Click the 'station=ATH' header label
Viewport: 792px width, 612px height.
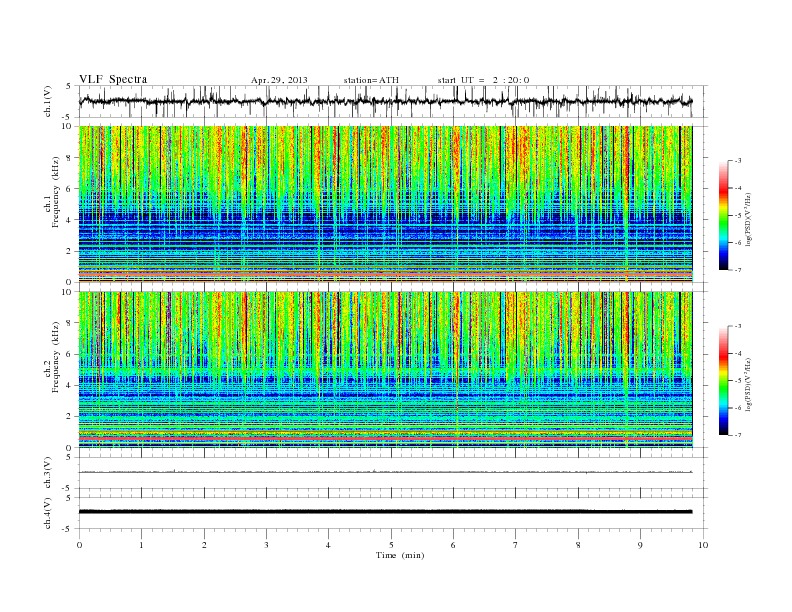[371, 80]
